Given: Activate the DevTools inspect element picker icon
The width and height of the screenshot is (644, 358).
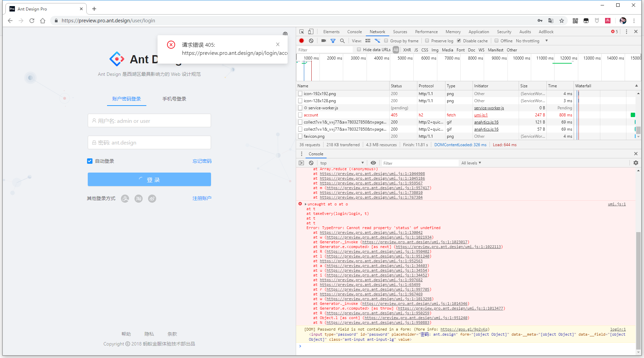Looking at the screenshot, I should pos(302,31).
